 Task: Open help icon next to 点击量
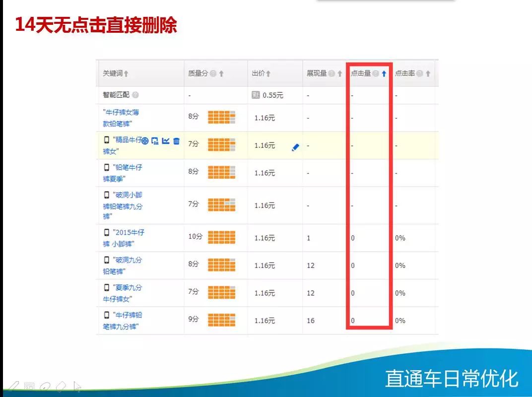[x=376, y=73]
